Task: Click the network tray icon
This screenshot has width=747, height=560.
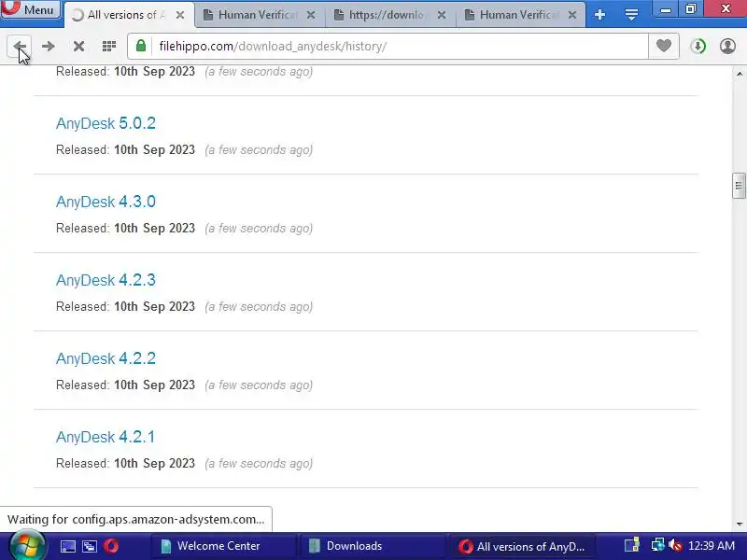Action: pos(658,546)
